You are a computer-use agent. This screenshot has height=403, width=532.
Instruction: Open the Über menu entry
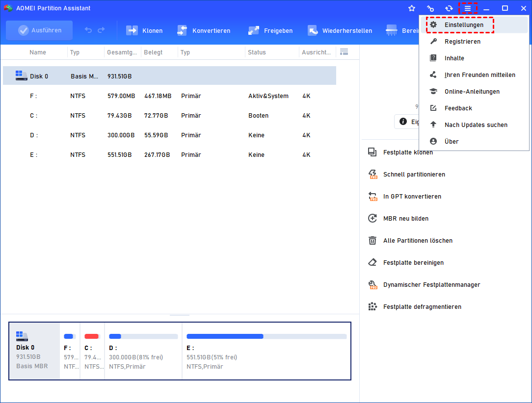pos(474,141)
